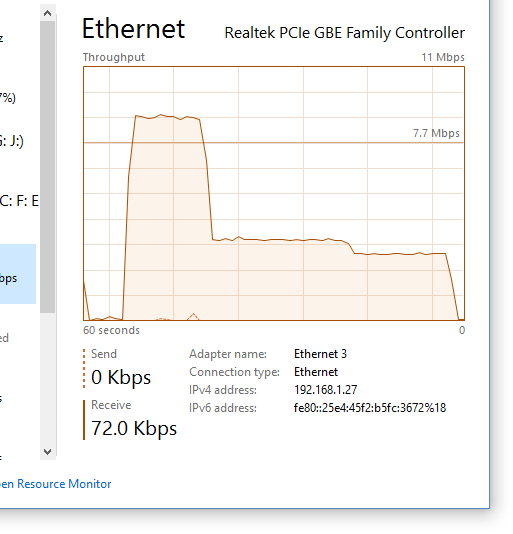Click the Connection type Ethernet value
The width and height of the screenshot is (513, 534).
pyautogui.click(x=316, y=372)
